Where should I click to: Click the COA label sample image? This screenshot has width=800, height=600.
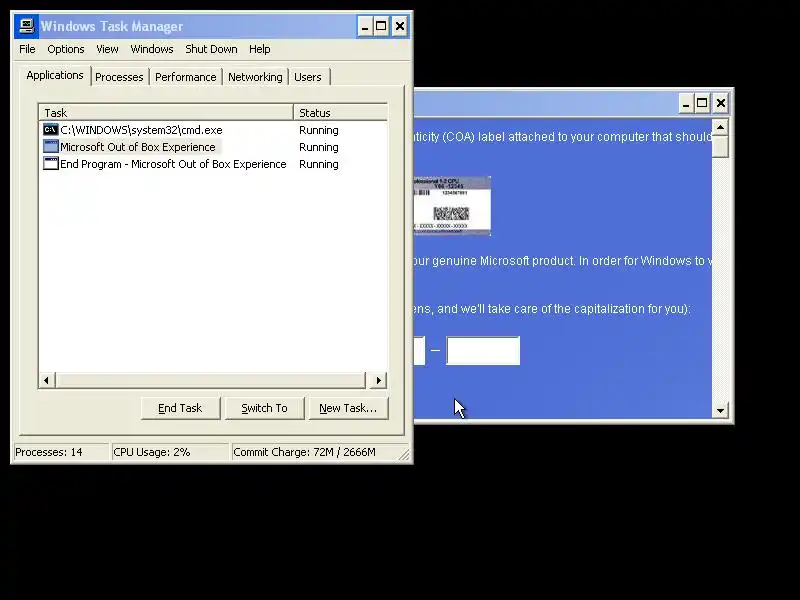452,206
